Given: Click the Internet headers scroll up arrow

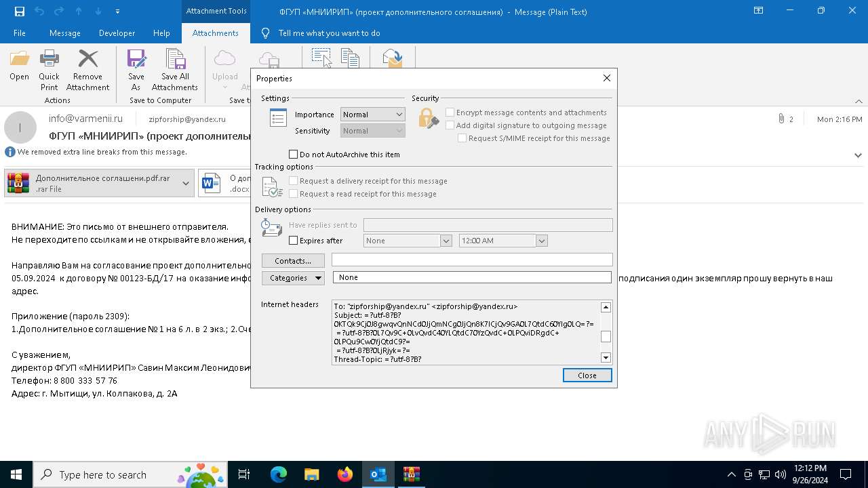Looking at the screenshot, I should point(606,308).
